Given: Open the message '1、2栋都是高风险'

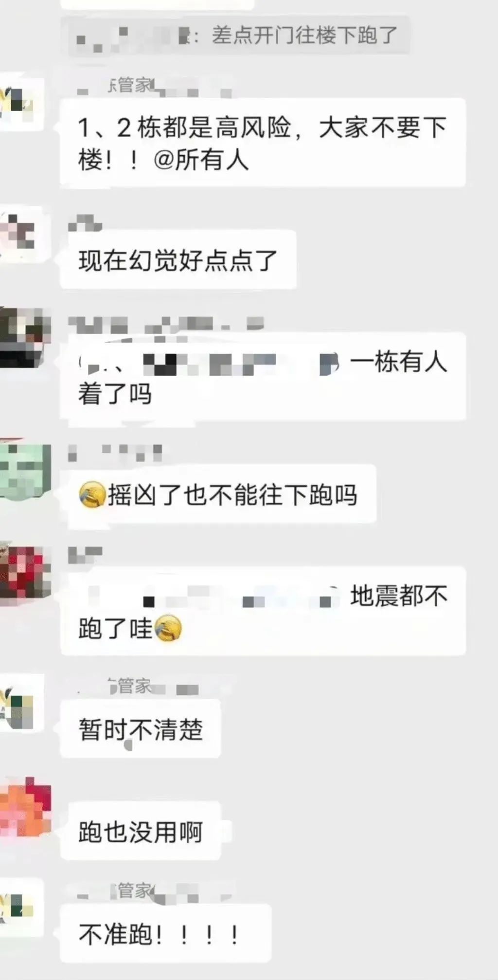Looking at the screenshot, I should click(263, 142).
